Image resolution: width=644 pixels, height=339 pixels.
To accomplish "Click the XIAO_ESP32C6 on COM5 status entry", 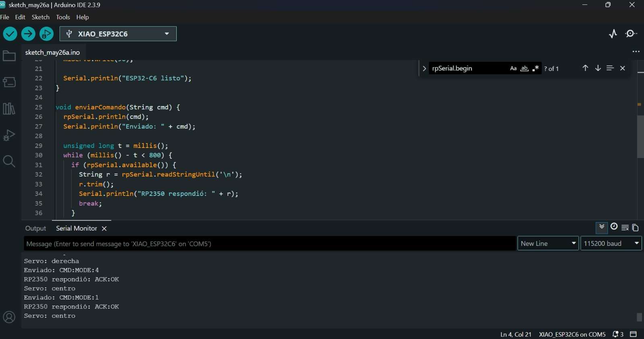I will tap(572, 334).
